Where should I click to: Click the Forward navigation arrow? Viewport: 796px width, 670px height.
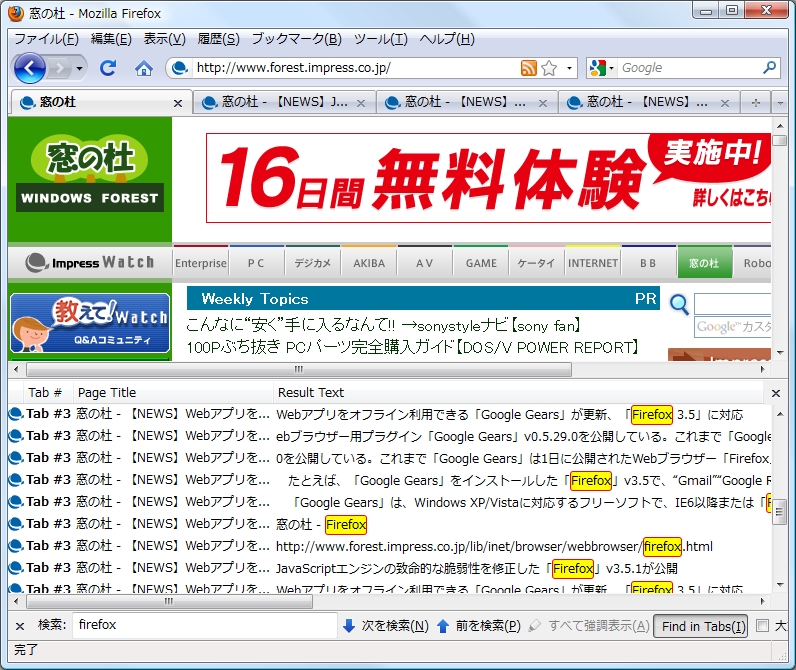[60, 68]
